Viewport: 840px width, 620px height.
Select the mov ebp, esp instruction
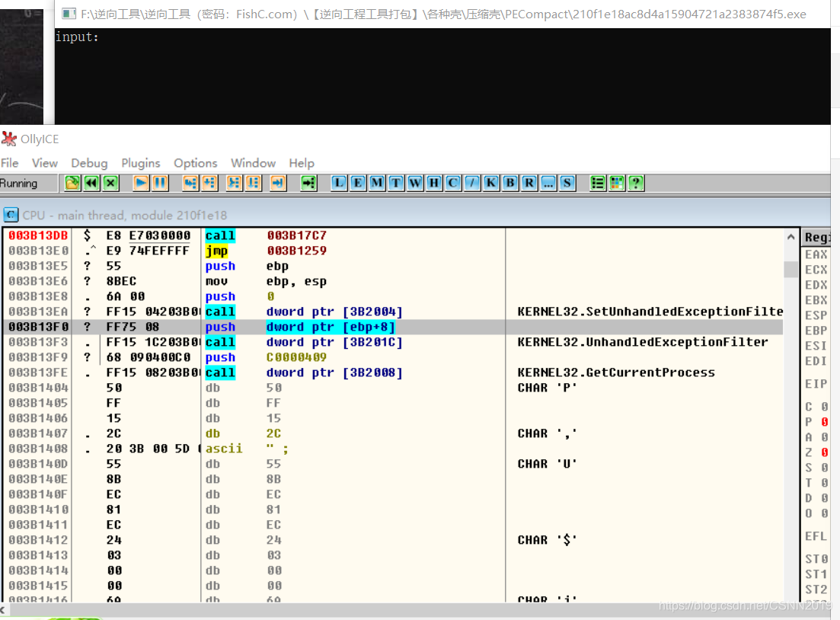[393, 281]
